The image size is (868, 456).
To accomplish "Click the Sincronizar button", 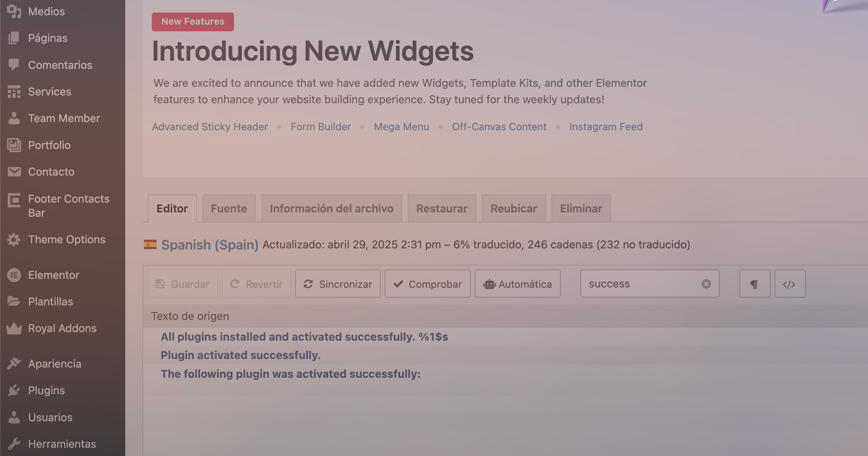I will coord(338,284).
